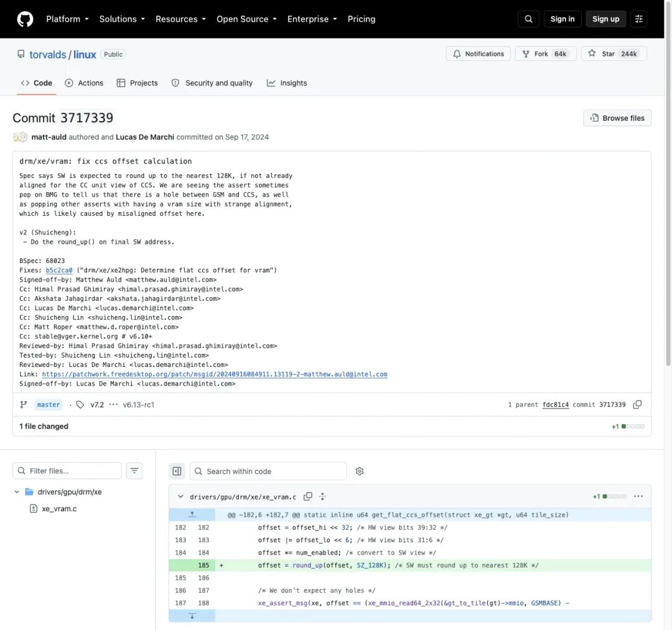Image resolution: width=672 pixels, height=630 pixels.
Task: Click the drivers/gpu/drm/xe/xe_vram.c file header path
Action: click(x=243, y=498)
